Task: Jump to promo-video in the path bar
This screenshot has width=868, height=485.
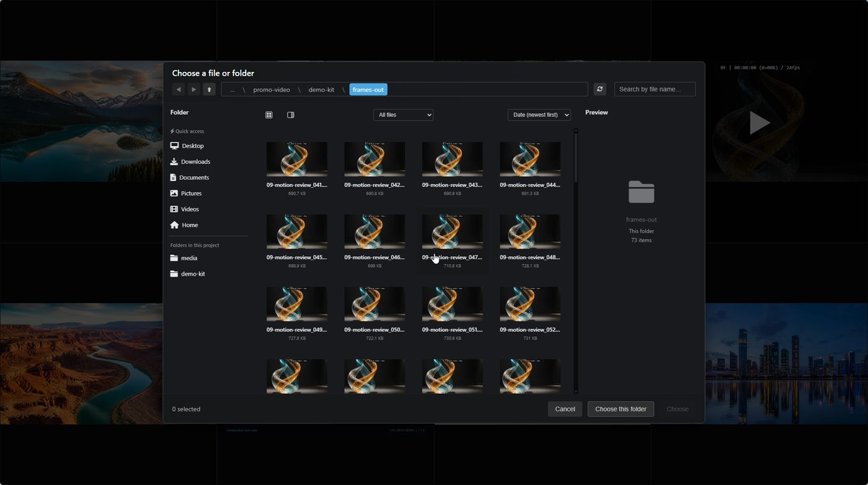Action: [272, 90]
